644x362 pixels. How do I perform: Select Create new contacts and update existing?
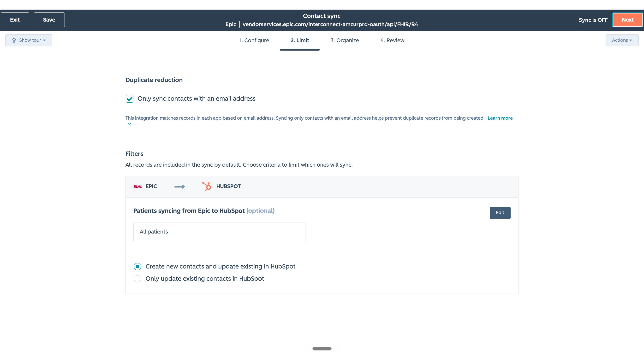137,267
